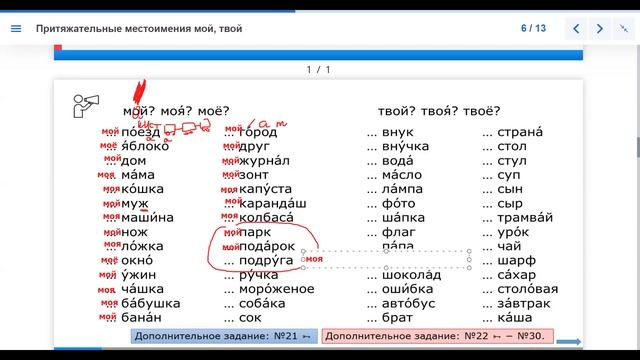
Task: Click the word внучка
Action: click(x=405, y=146)
